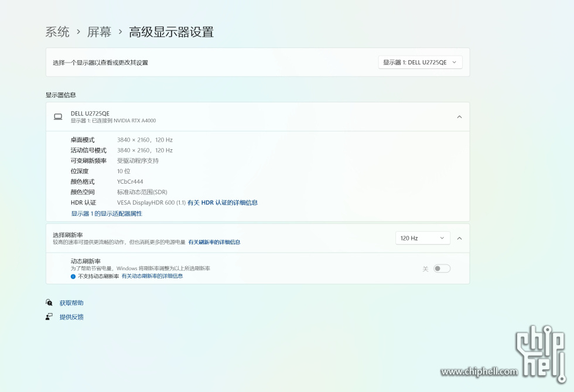This screenshot has width=574, height=392.
Task: Click the 标准动态范围(SDR) value
Action: (x=142, y=192)
